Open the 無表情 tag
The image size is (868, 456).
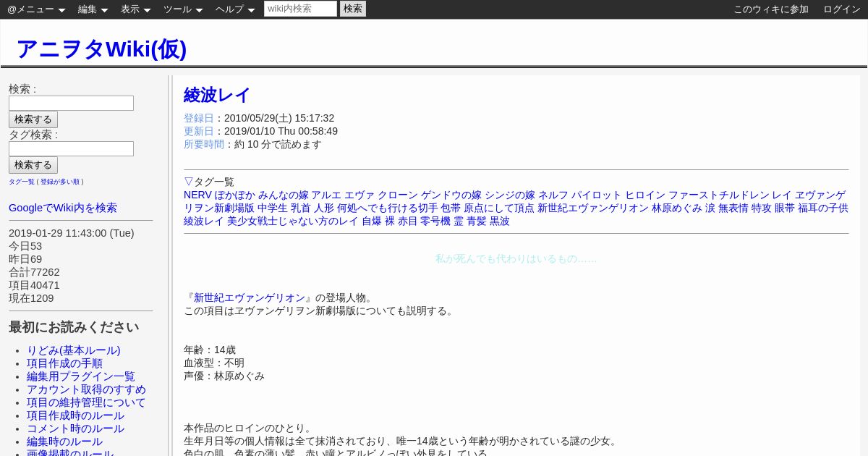pyautogui.click(x=733, y=208)
